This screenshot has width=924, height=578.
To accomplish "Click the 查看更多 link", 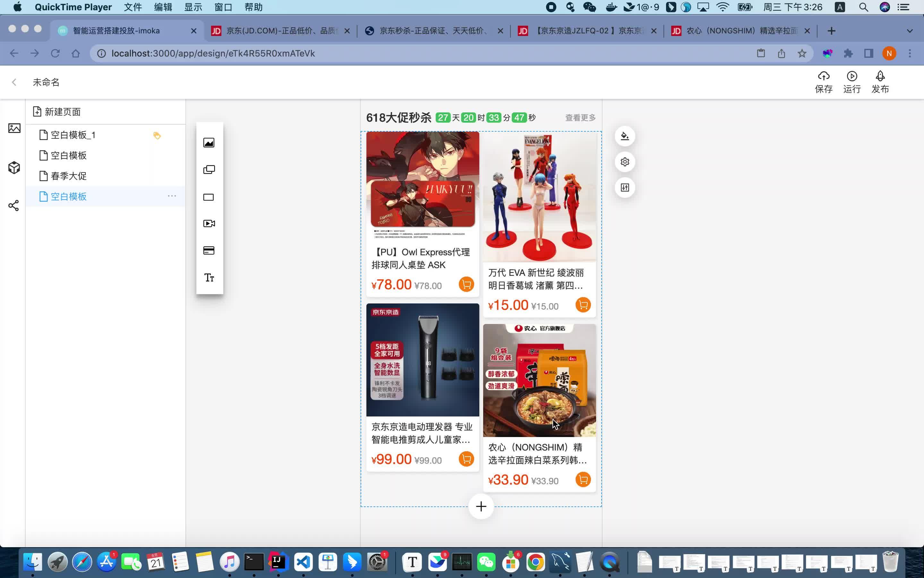I will 580,118.
